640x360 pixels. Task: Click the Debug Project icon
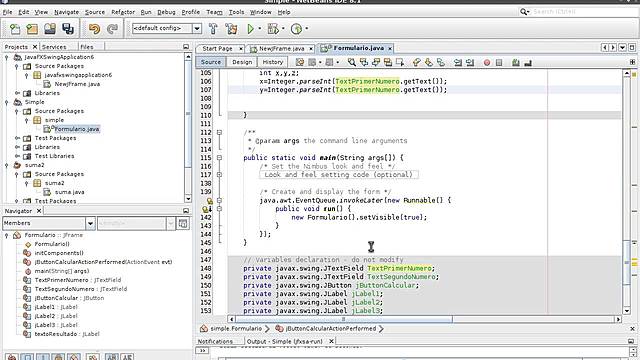(x=273, y=29)
